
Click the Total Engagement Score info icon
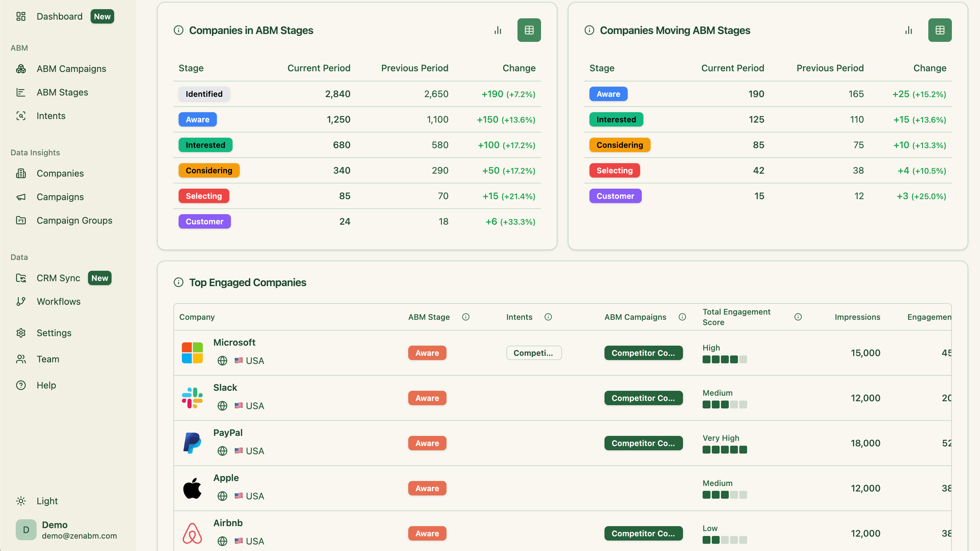pyautogui.click(x=798, y=317)
